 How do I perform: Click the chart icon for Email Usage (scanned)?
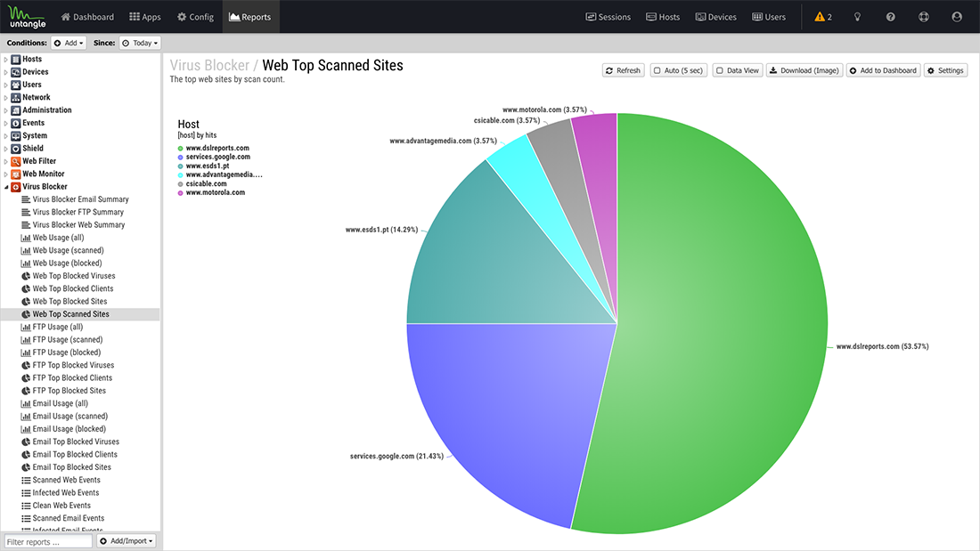click(26, 417)
